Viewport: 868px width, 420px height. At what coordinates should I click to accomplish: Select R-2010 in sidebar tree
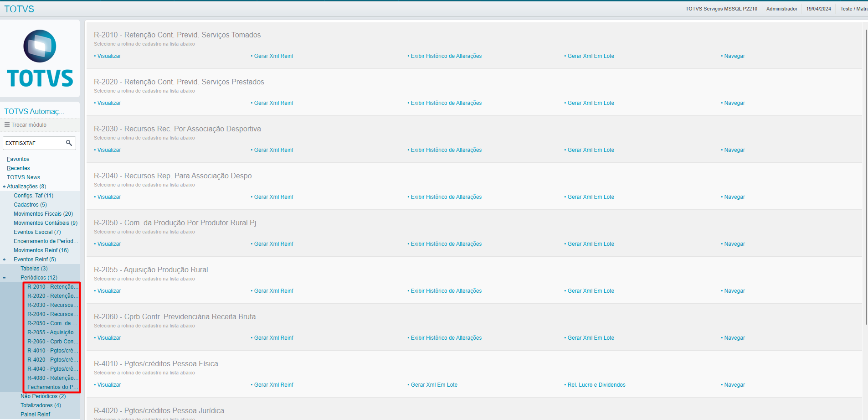(x=53, y=287)
